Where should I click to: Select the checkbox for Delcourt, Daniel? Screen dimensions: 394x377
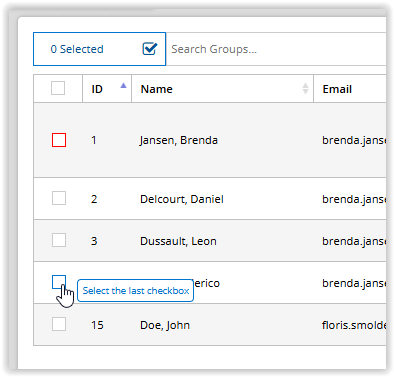tap(59, 198)
